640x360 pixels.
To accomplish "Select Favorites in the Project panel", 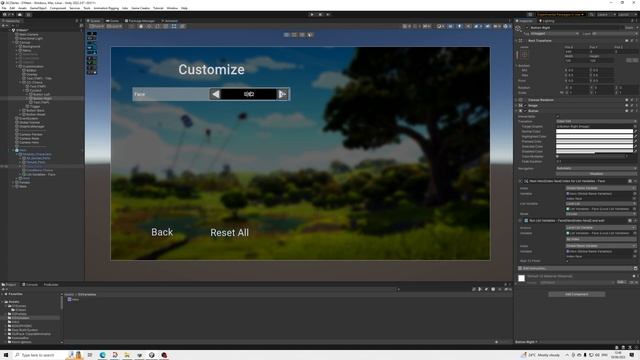I will click(16, 294).
